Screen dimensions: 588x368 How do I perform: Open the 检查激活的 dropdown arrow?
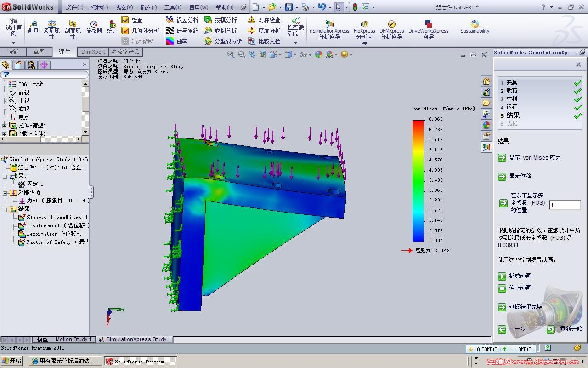(x=296, y=43)
